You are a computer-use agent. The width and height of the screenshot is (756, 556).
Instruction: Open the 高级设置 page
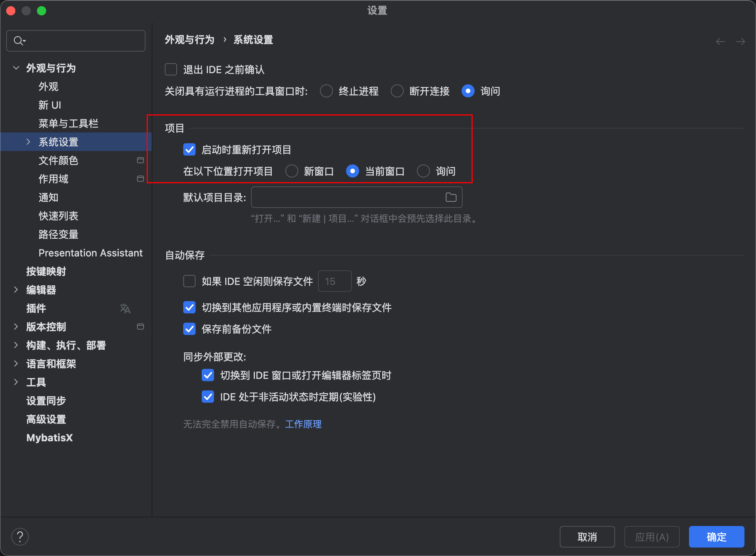tap(46, 419)
